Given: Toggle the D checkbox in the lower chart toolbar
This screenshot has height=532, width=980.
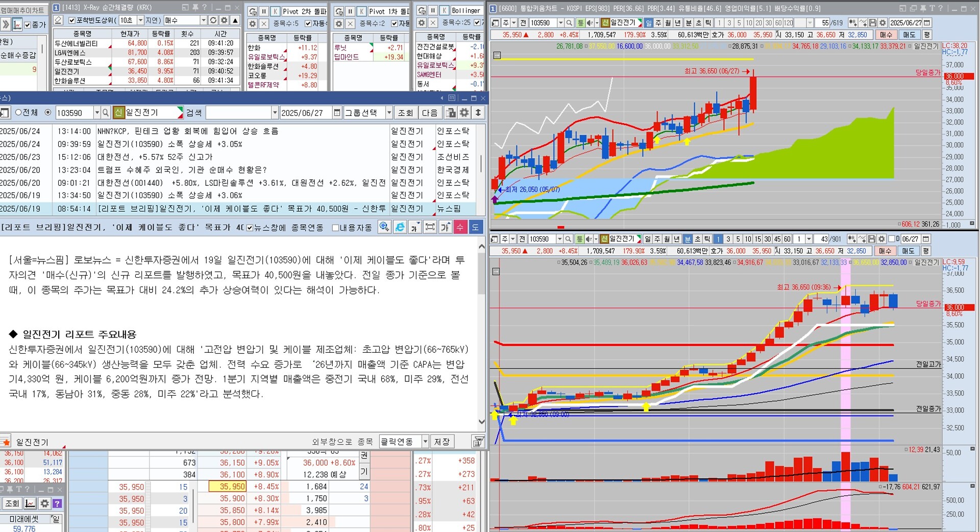Looking at the screenshot, I should (892, 239).
